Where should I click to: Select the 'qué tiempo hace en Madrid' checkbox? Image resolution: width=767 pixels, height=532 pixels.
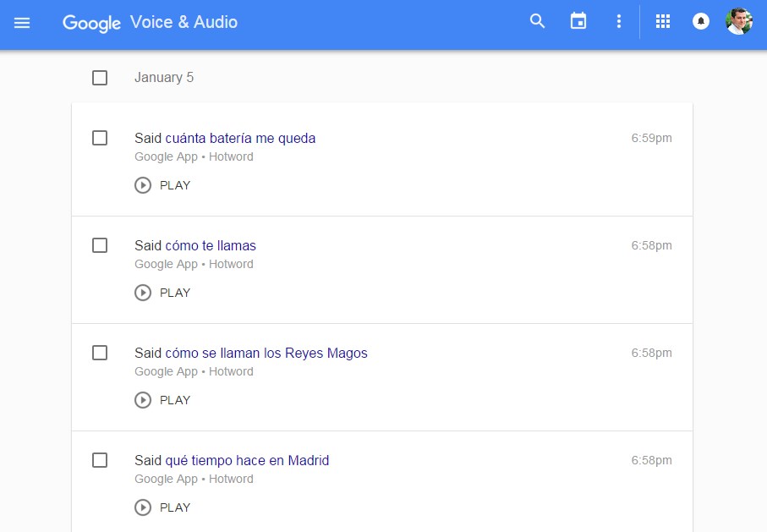pos(100,460)
